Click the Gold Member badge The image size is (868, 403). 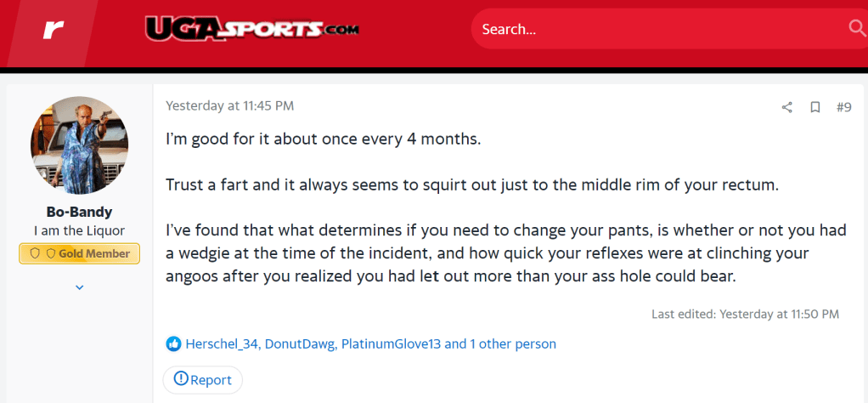(x=80, y=253)
